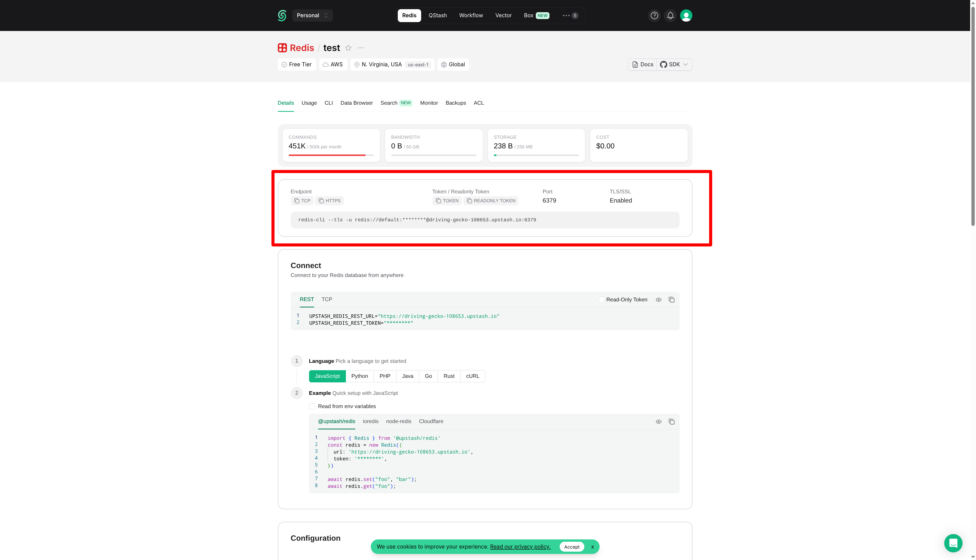976x560 pixels.
Task: Open the chat support bubble
Action: pyautogui.click(x=953, y=543)
